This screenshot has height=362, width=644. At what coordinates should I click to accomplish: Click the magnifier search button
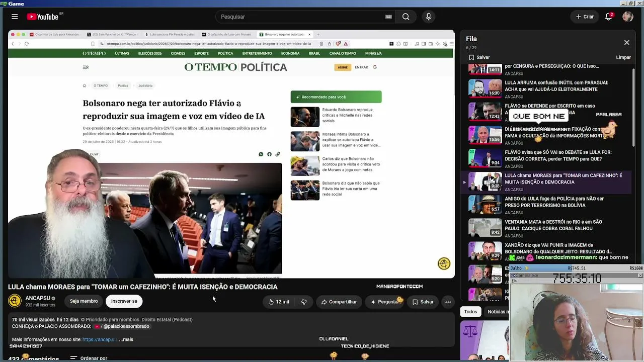(x=406, y=17)
